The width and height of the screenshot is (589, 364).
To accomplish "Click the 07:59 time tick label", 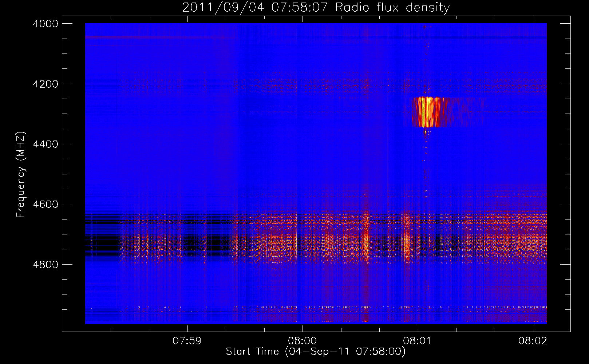I will tap(187, 341).
